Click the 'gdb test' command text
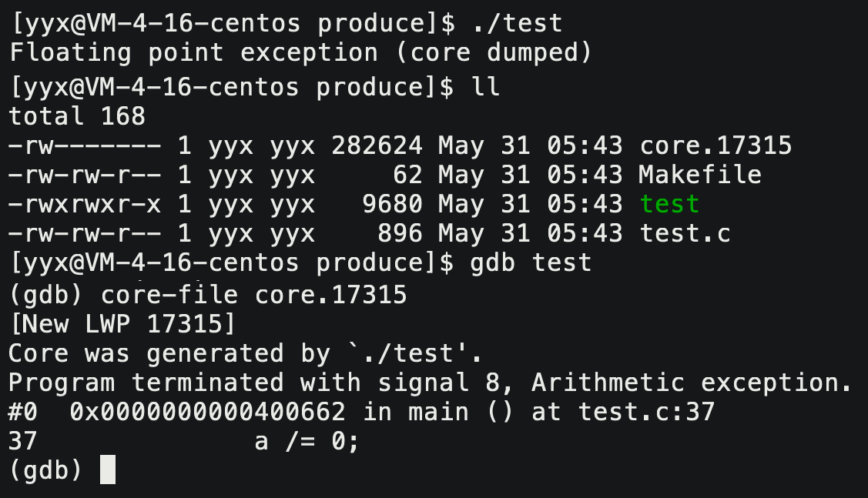This screenshot has height=498, width=868. point(531,263)
